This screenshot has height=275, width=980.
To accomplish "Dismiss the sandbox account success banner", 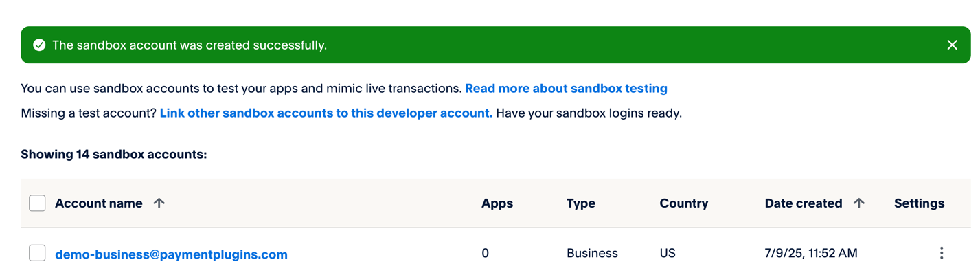I will click(x=952, y=45).
